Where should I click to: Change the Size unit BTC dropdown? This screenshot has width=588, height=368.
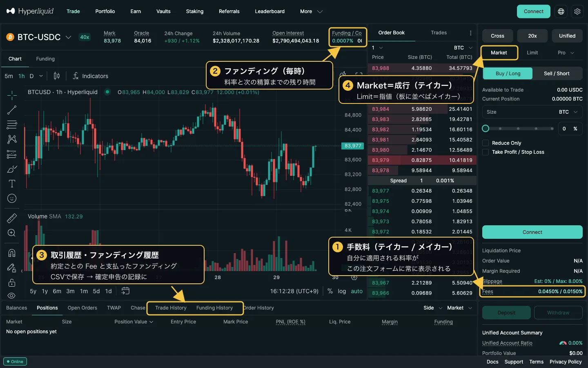coord(568,112)
